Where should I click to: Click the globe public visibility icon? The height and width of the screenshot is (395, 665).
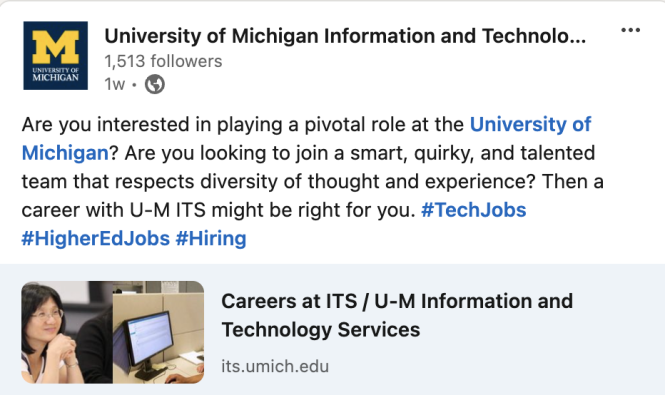pyautogui.click(x=155, y=84)
